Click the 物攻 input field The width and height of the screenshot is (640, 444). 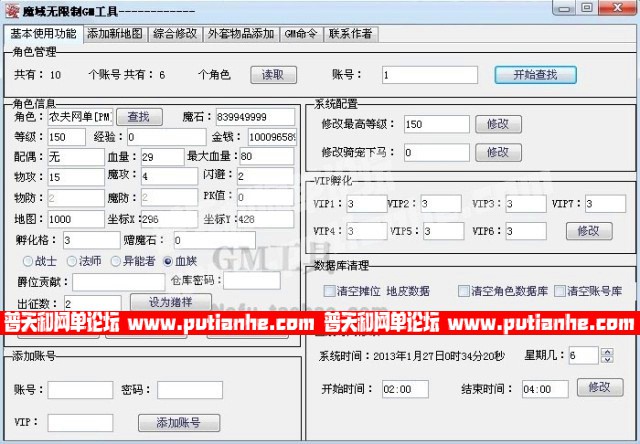point(76,177)
